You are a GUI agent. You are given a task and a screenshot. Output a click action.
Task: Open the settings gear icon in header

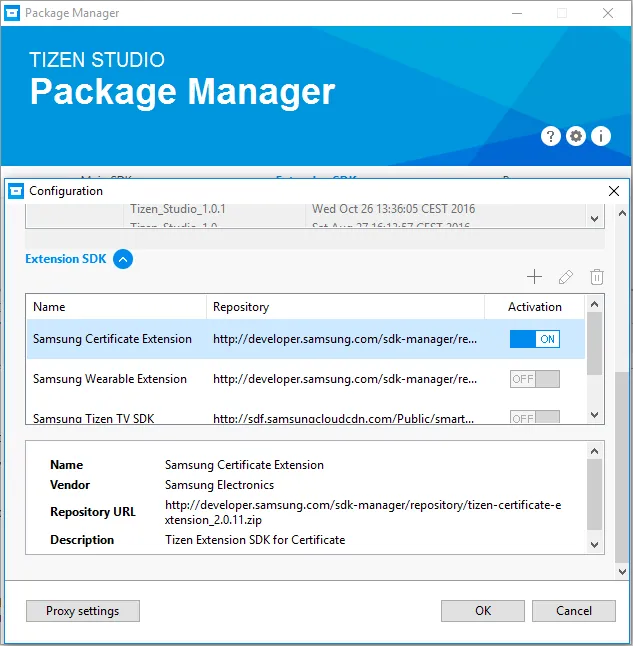576,136
